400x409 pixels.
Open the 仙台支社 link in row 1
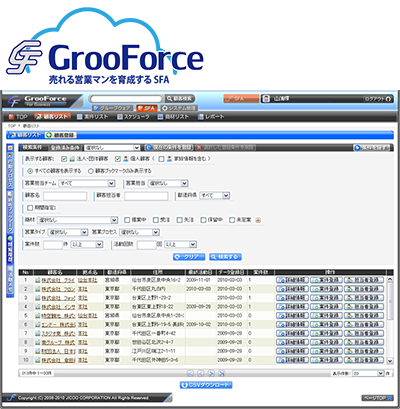click(x=87, y=280)
